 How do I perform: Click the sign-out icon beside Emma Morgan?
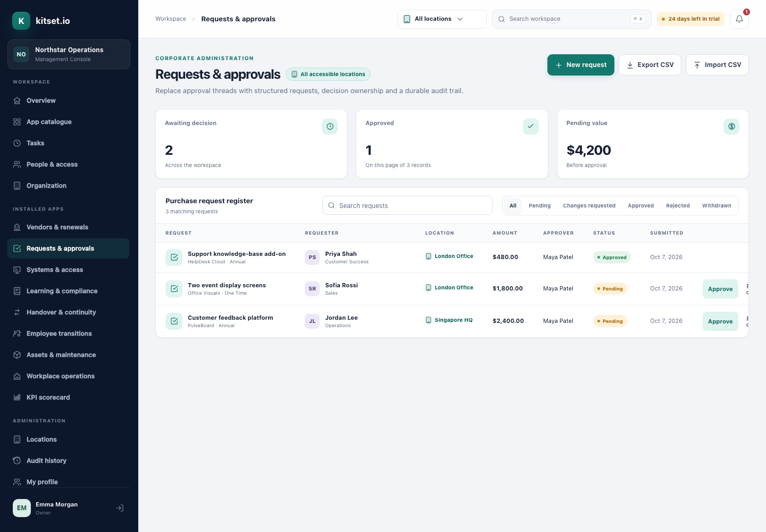(x=120, y=508)
